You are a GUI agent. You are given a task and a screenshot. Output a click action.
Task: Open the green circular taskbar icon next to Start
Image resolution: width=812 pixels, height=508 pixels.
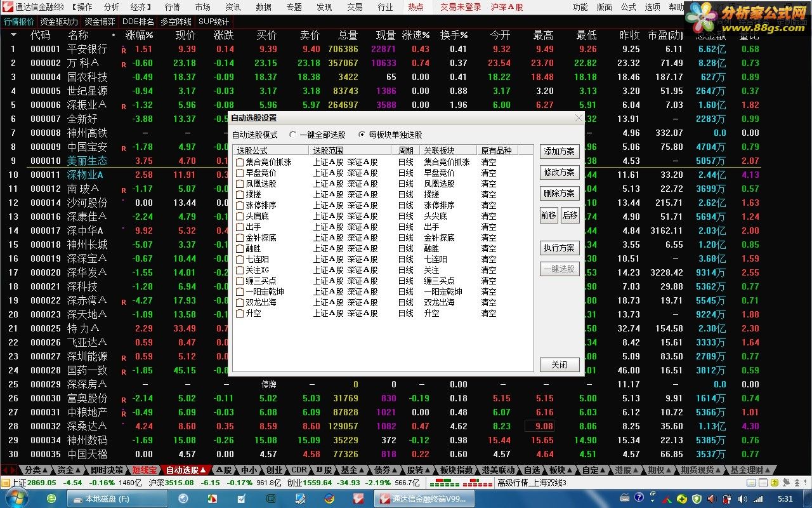tap(52, 498)
